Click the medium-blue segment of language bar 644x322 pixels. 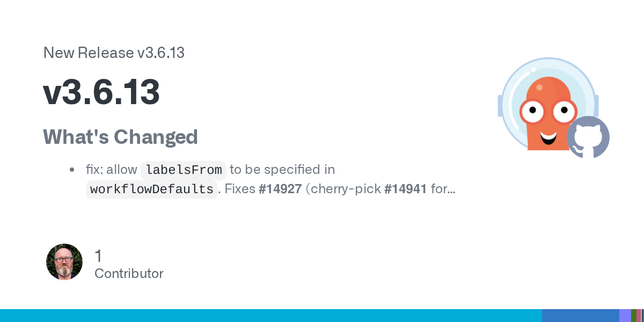(x=580, y=316)
